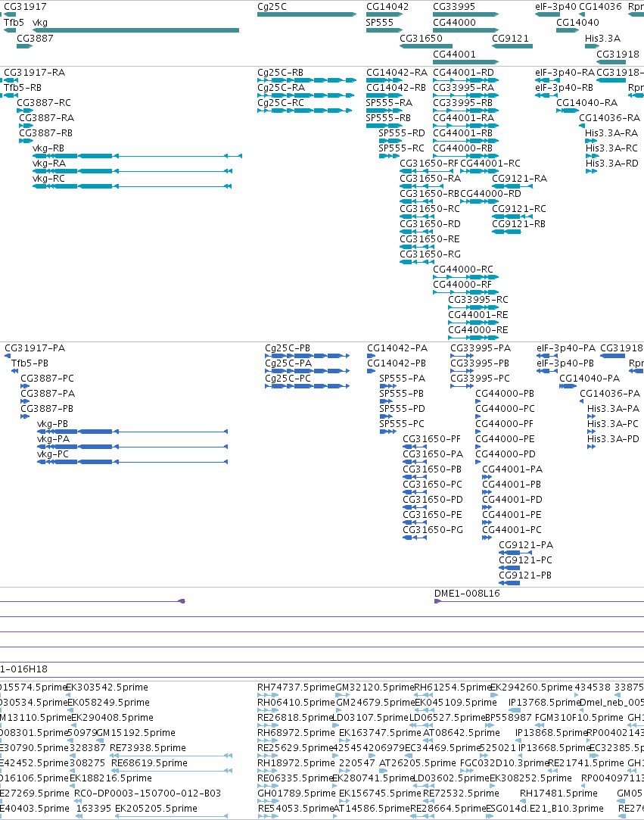Image resolution: width=644 pixels, height=820 pixels.
Task: Select the CG44000-PF protein label
Action: pyautogui.click(x=505, y=424)
